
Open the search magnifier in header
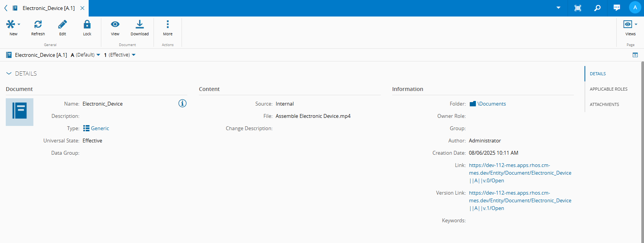coord(597,8)
